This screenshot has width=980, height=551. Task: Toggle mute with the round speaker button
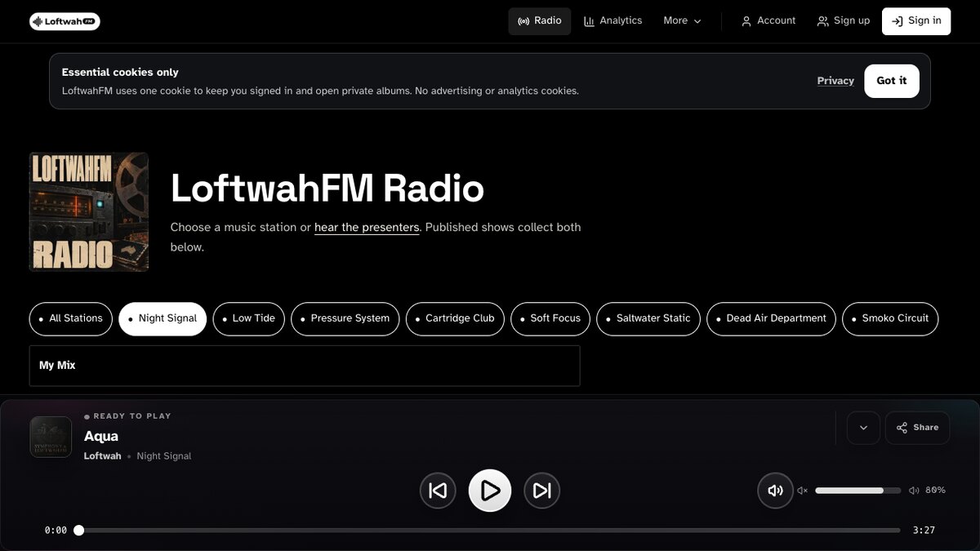(x=776, y=491)
